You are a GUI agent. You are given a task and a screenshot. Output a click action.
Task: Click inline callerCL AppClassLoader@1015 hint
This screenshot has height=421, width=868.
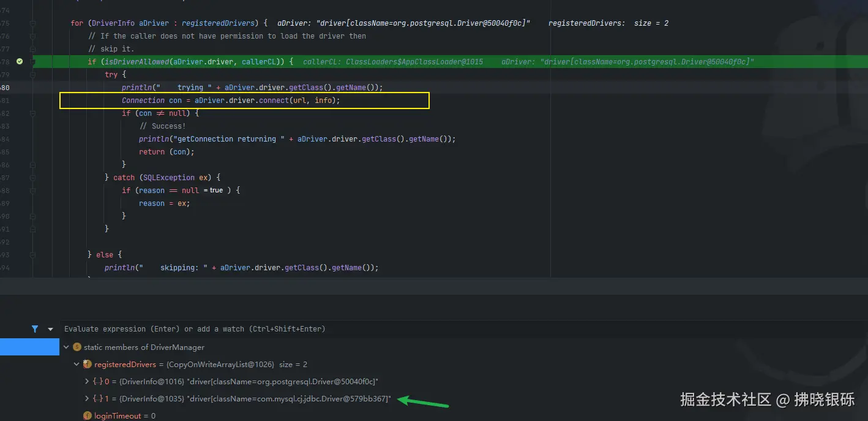click(x=393, y=62)
